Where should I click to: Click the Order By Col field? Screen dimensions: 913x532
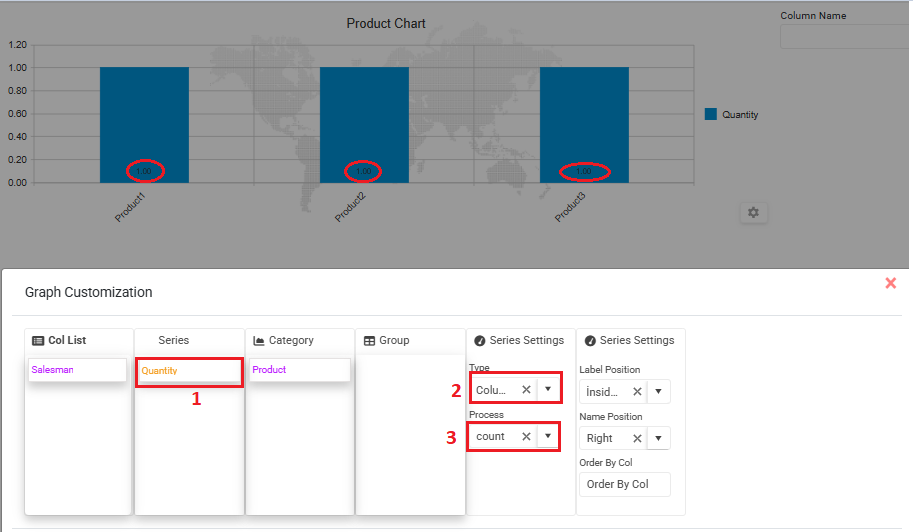point(624,484)
